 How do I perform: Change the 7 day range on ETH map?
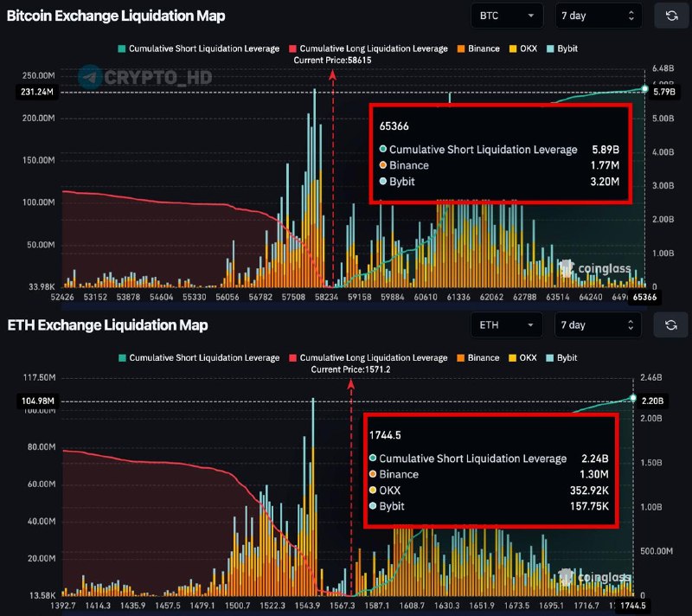598,325
